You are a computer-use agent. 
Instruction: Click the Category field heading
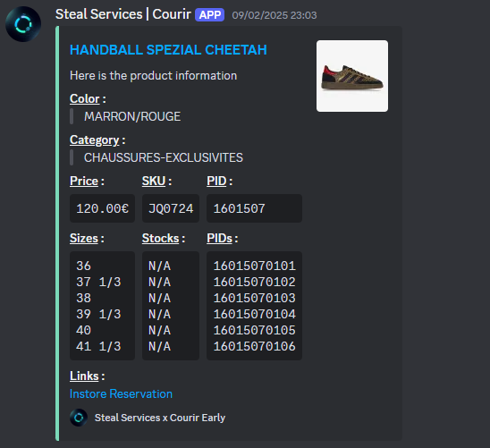(97, 140)
